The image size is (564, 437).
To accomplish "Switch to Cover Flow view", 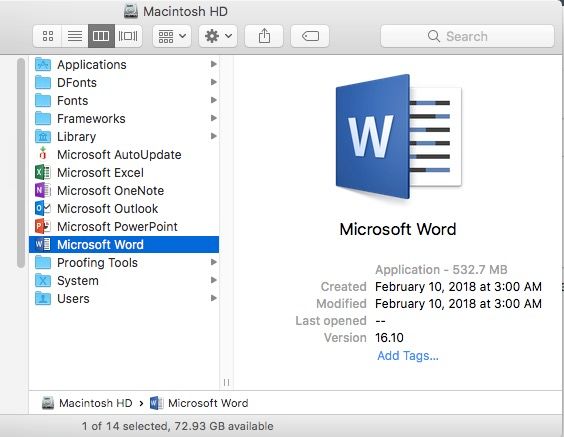I will [128, 36].
